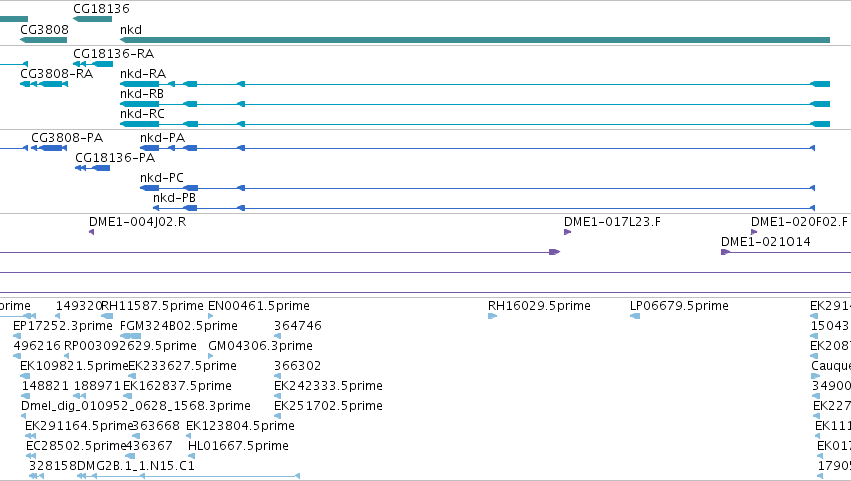
Task: Click the DME1-004J02.R clone label
Action: (137, 222)
